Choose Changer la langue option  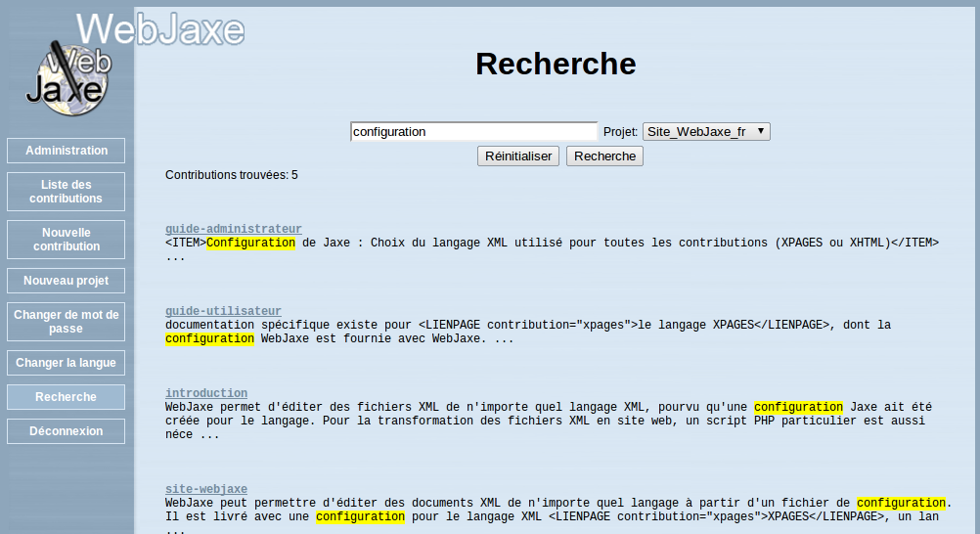67,363
